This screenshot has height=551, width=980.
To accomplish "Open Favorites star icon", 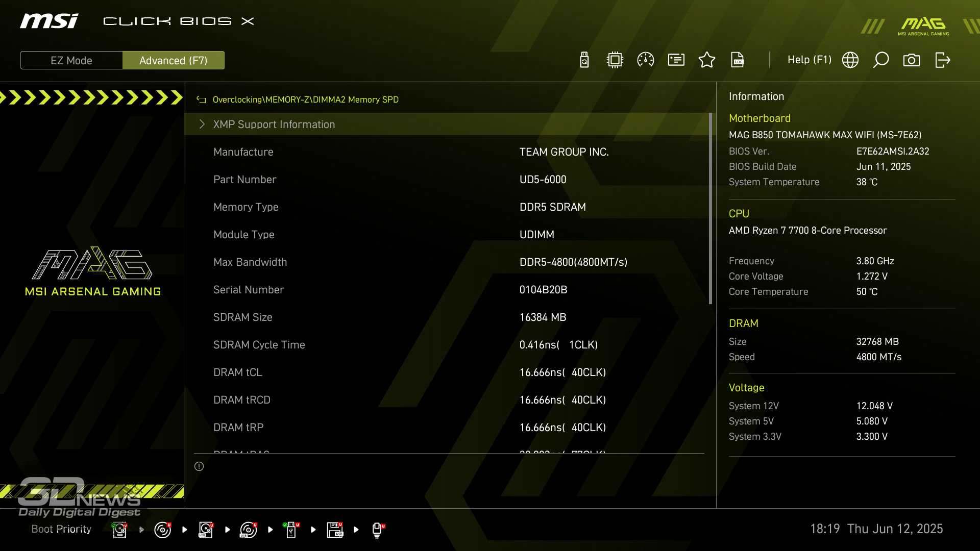I will 707,60.
